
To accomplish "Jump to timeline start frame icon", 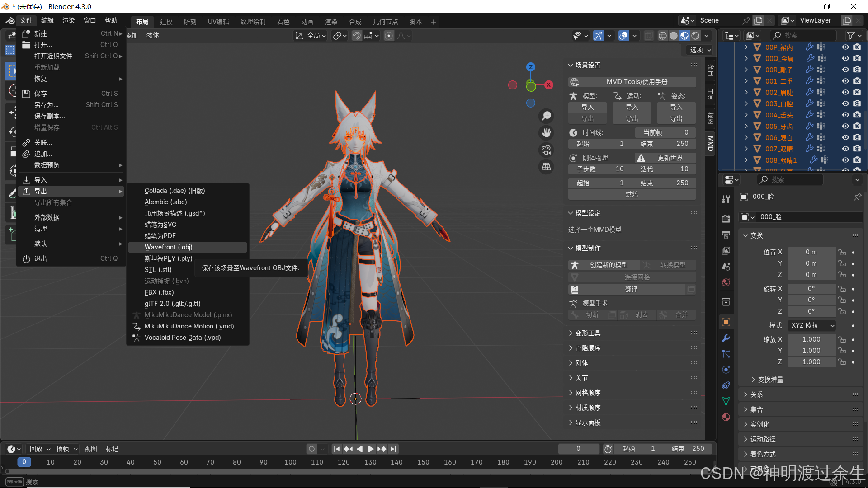I will 336,449.
